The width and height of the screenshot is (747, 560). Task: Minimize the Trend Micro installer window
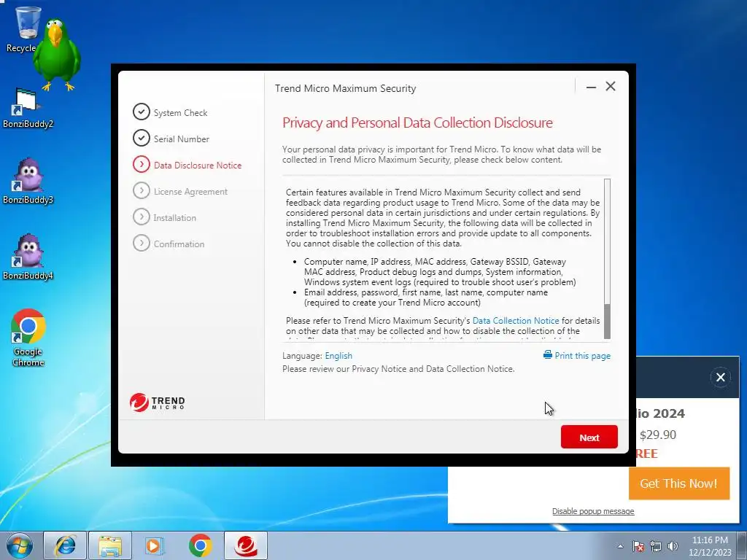click(x=591, y=87)
